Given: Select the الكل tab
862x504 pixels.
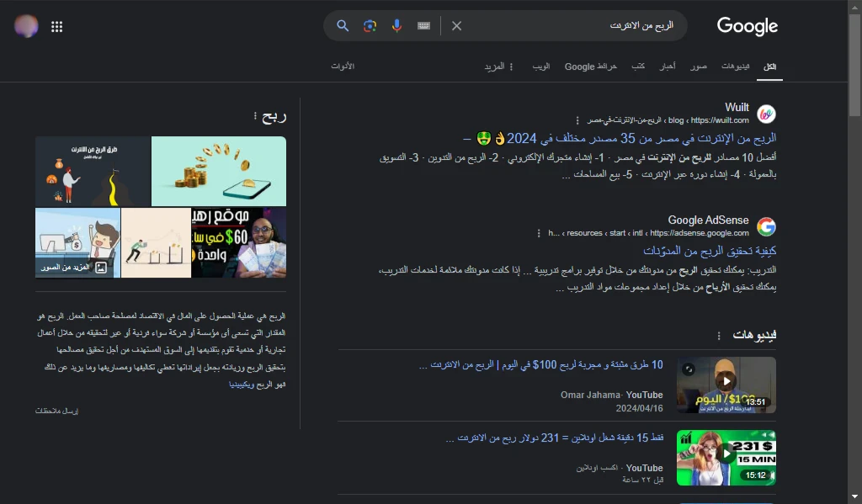Looking at the screenshot, I should click(769, 66).
